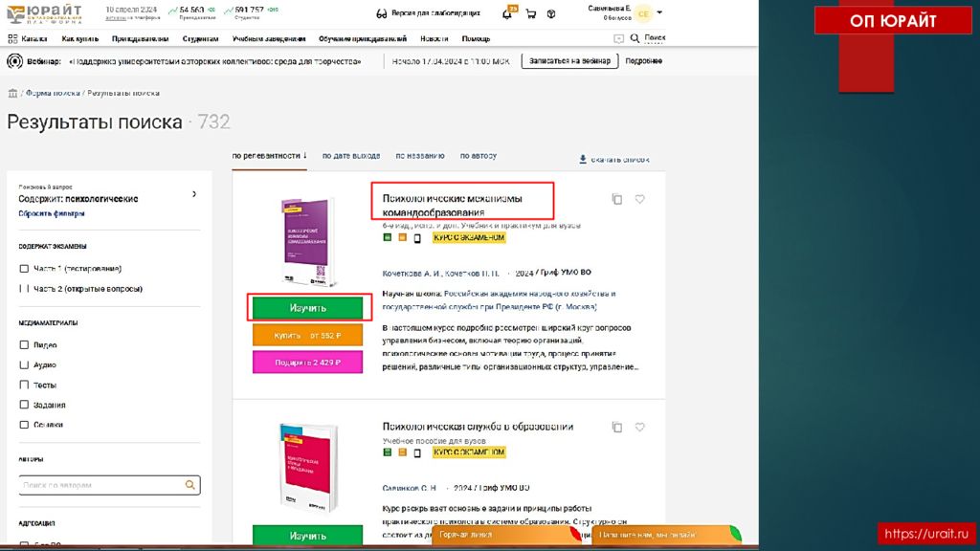
Task: Click magnifier in author search field
Action: [190, 485]
